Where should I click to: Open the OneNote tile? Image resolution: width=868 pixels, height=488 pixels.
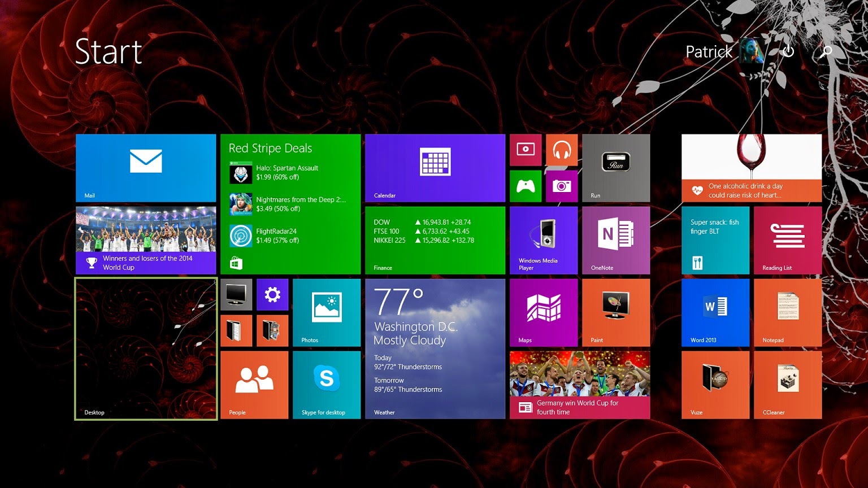pos(616,240)
